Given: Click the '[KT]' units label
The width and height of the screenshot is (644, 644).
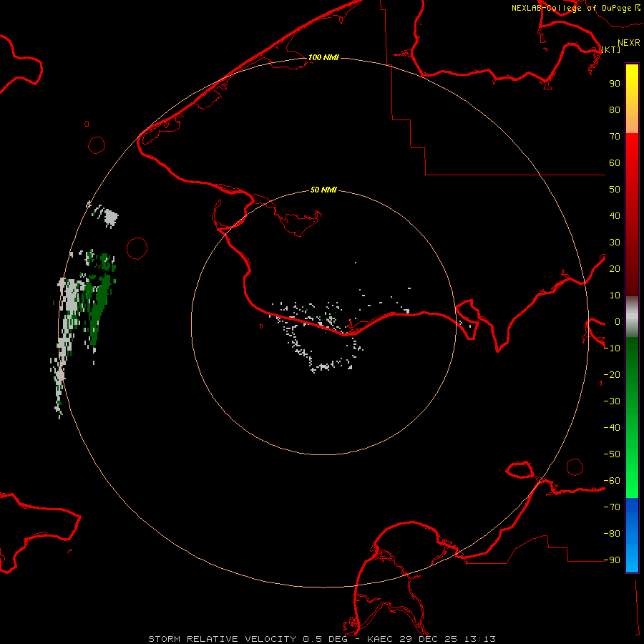Looking at the screenshot, I should pyautogui.click(x=611, y=49).
